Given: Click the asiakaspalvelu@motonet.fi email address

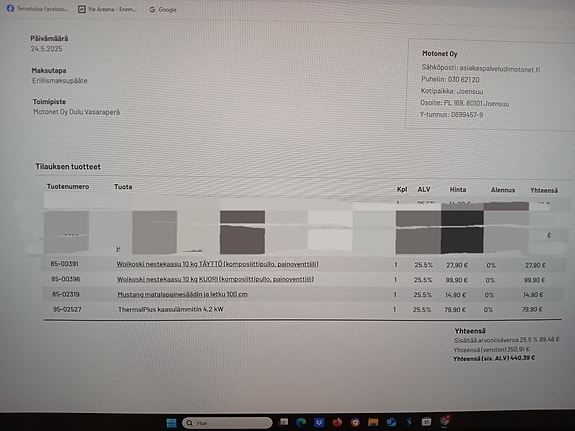Looking at the screenshot, I should [x=500, y=69].
